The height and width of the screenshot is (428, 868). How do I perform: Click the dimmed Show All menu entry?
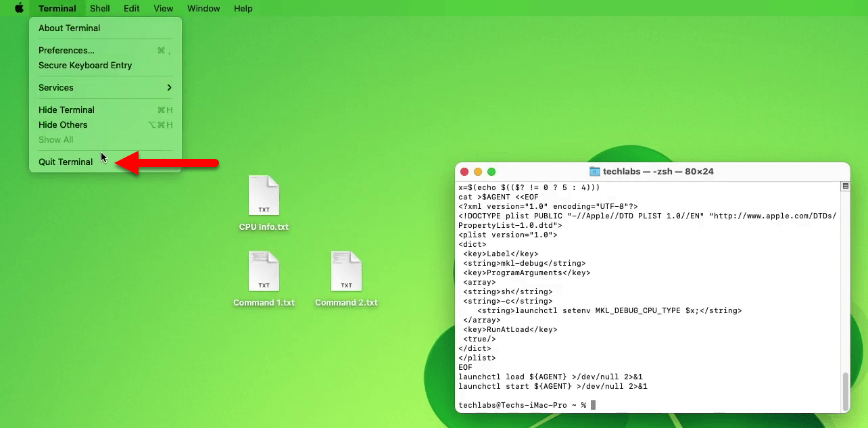click(105, 140)
